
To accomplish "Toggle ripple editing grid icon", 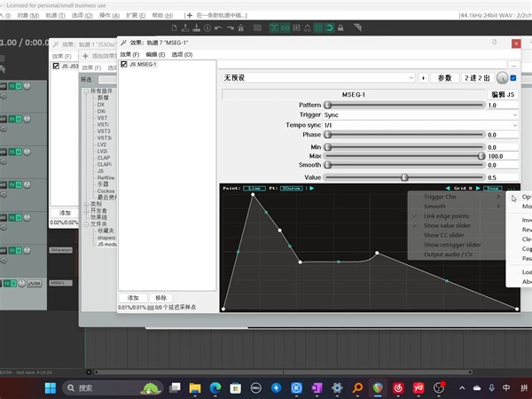I will coord(296,27).
